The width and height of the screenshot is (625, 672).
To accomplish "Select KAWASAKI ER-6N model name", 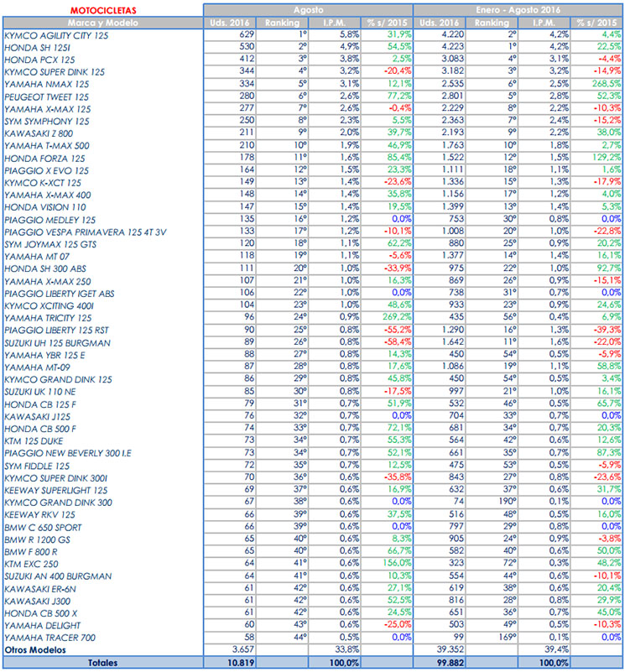I will 40,589.
